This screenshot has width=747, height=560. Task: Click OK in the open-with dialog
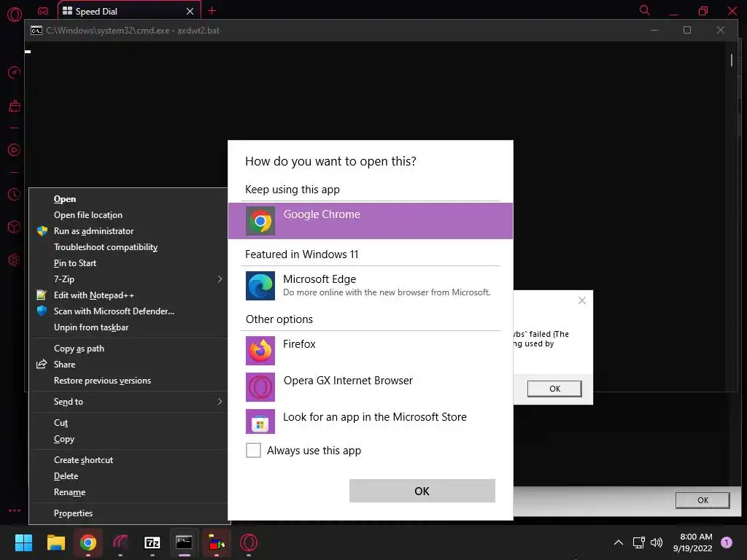(x=422, y=491)
